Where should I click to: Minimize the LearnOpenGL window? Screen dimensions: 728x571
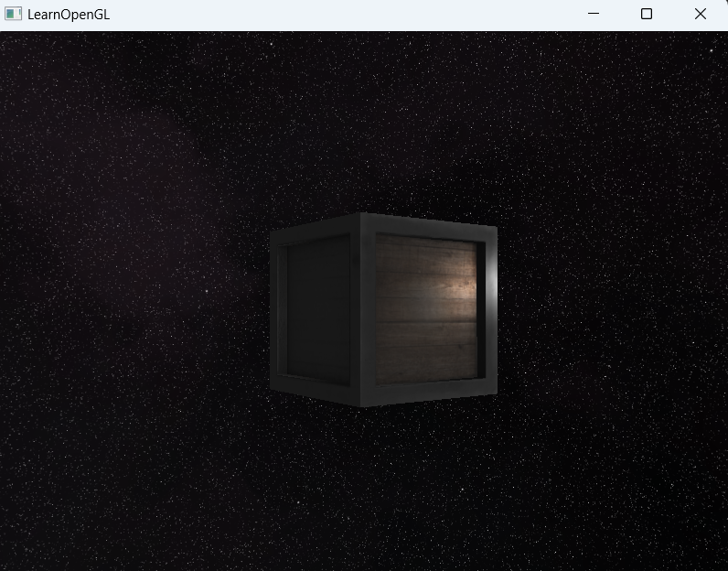[x=593, y=14]
